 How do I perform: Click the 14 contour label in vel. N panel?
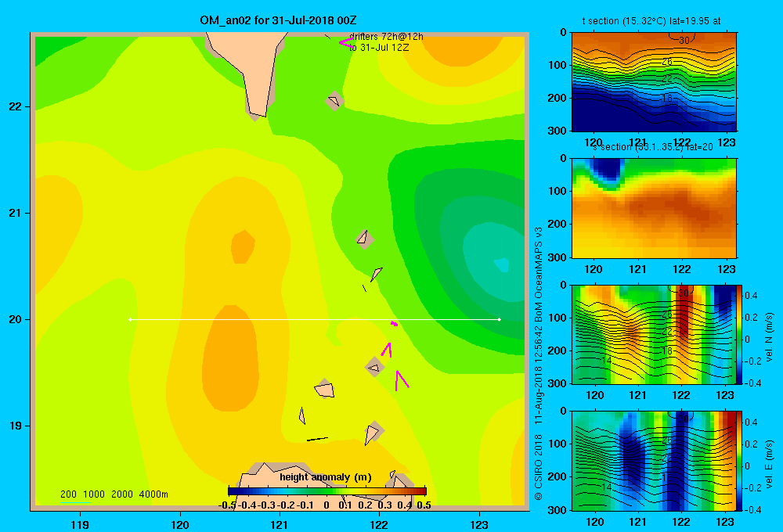click(x=606, y=361)
